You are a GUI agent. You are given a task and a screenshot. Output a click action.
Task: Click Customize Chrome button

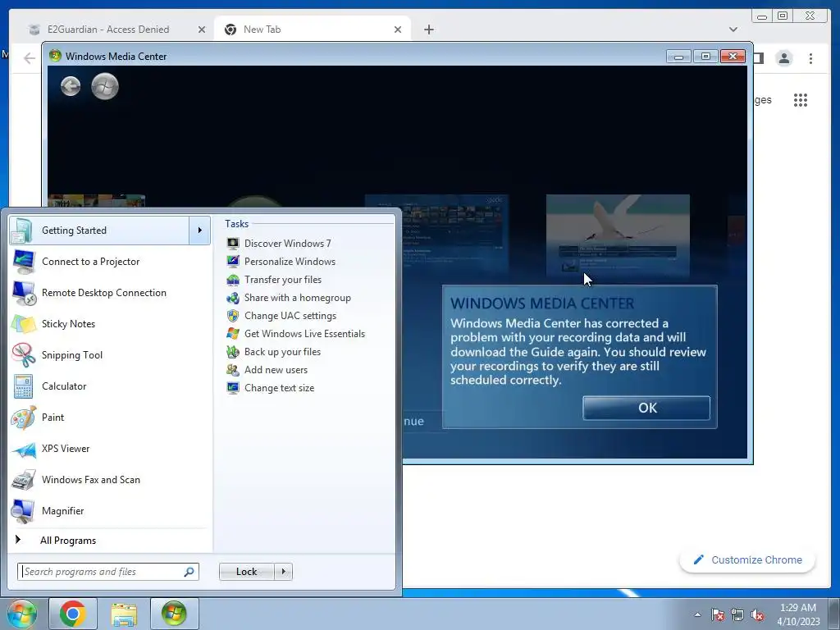(x=747, y=559)
